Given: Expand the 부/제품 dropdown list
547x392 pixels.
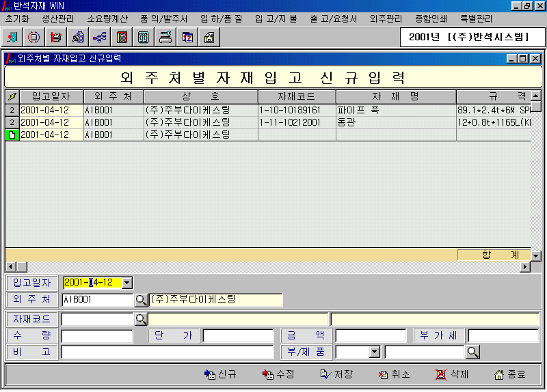Looking at the screenshot, I should pyautogui.click(x=374, y=352).
